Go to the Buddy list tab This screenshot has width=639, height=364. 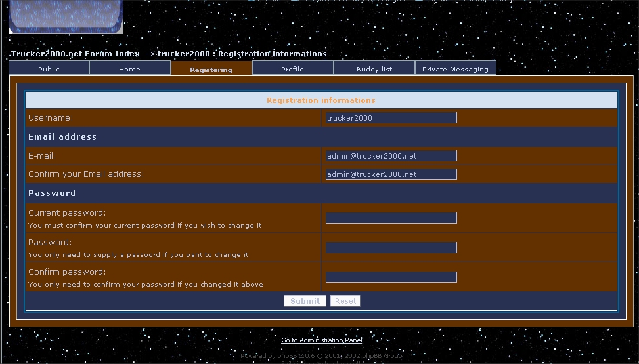(x=374, y=68)
